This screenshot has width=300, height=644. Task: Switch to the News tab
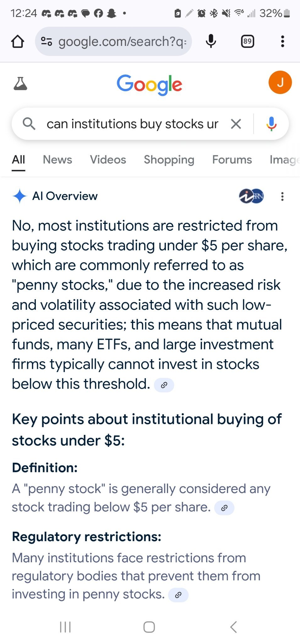click(57, 160)
